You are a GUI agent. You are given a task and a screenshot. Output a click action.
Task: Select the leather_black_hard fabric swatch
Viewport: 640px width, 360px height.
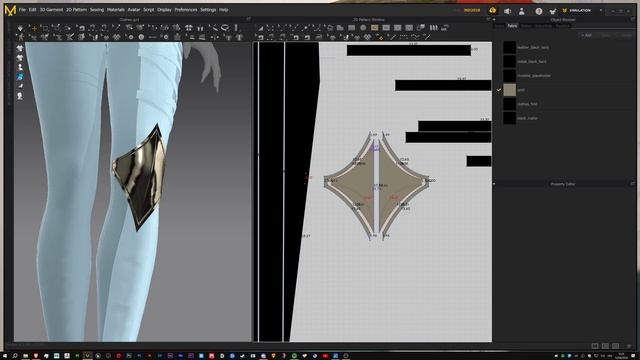[509, 47]
